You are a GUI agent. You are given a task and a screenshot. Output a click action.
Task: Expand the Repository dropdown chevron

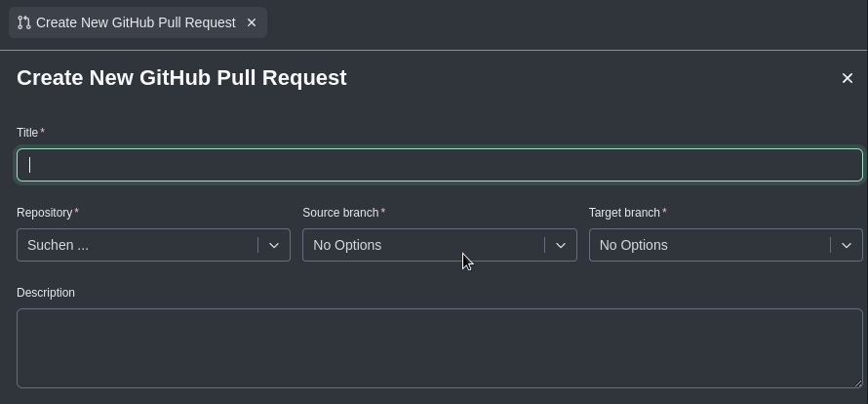273,245
